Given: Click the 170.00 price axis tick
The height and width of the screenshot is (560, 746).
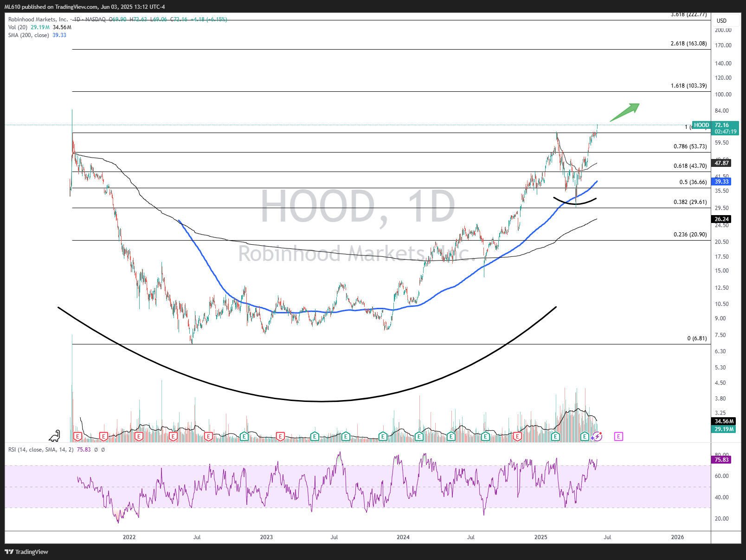Looking at the screenshot, I should coord(723,45).
